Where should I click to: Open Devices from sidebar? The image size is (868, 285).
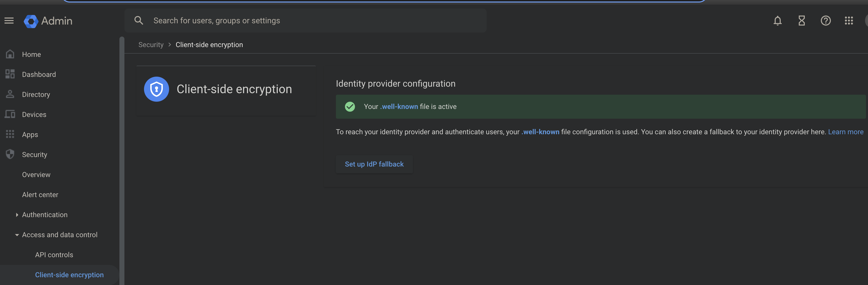[x=34, y=114]
